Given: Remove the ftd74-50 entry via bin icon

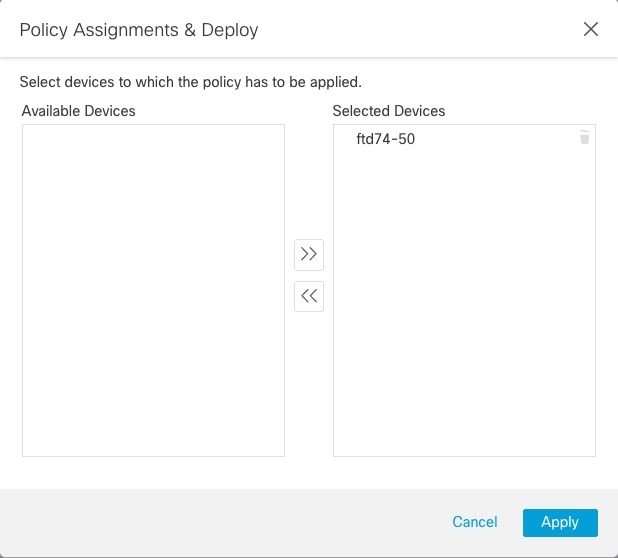Looking at the screenshot, I should (584, 137).
